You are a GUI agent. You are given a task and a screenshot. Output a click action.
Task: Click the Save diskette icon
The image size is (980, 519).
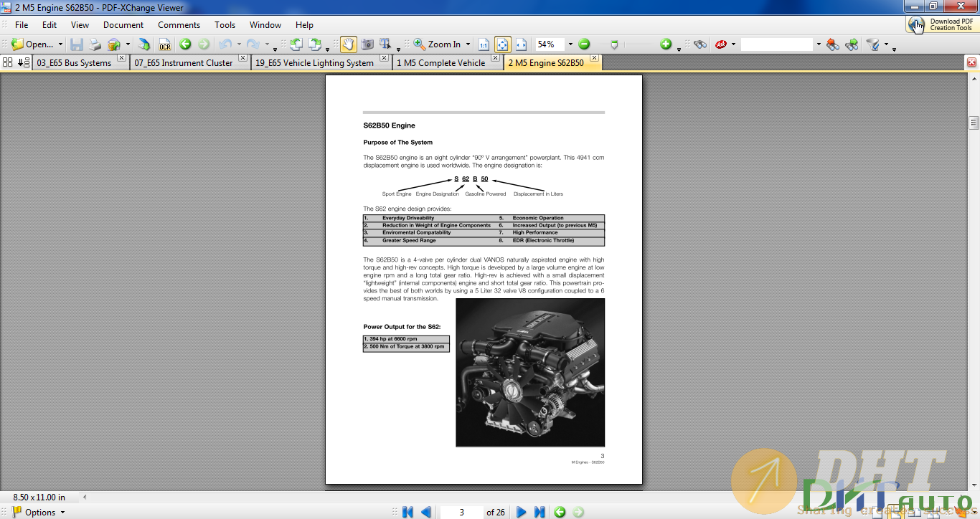click(77, 44)
